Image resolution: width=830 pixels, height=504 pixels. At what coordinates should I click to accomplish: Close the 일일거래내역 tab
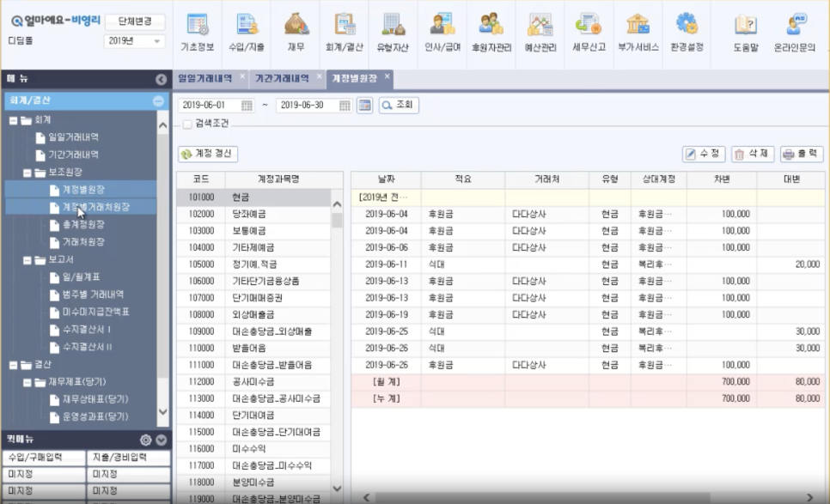click(242, 76)
